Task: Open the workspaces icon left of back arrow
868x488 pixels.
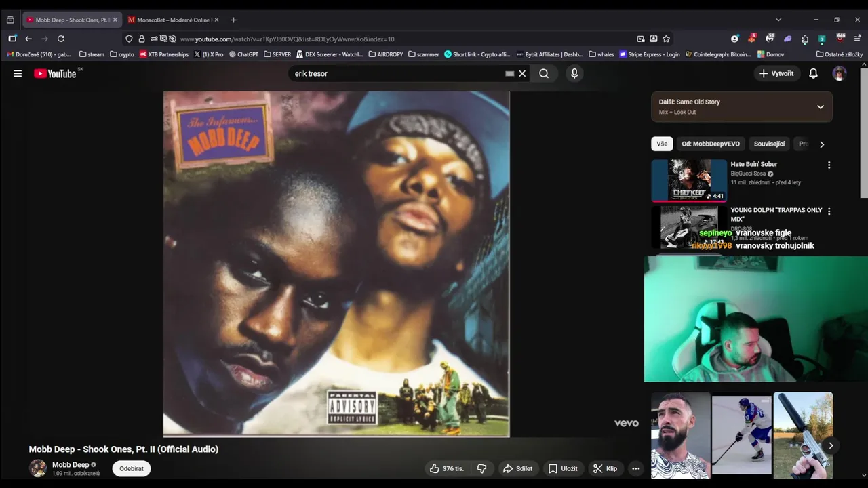Action: coord(12,39)
